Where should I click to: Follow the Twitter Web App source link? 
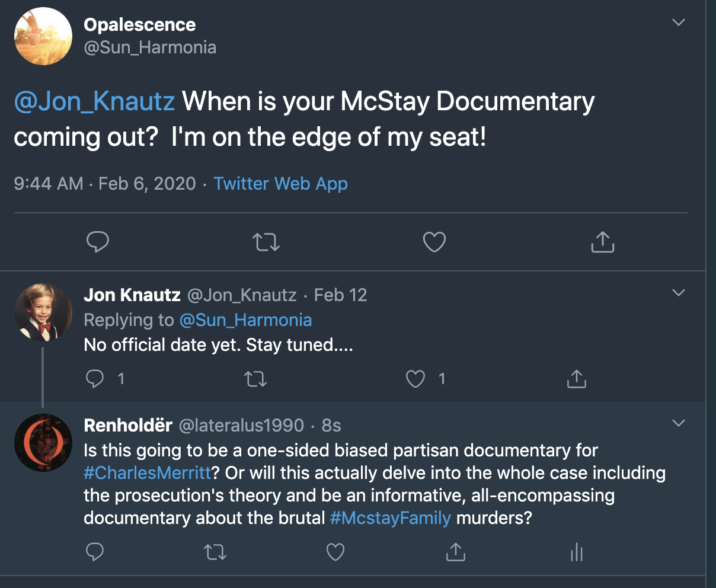click(280, 184)
